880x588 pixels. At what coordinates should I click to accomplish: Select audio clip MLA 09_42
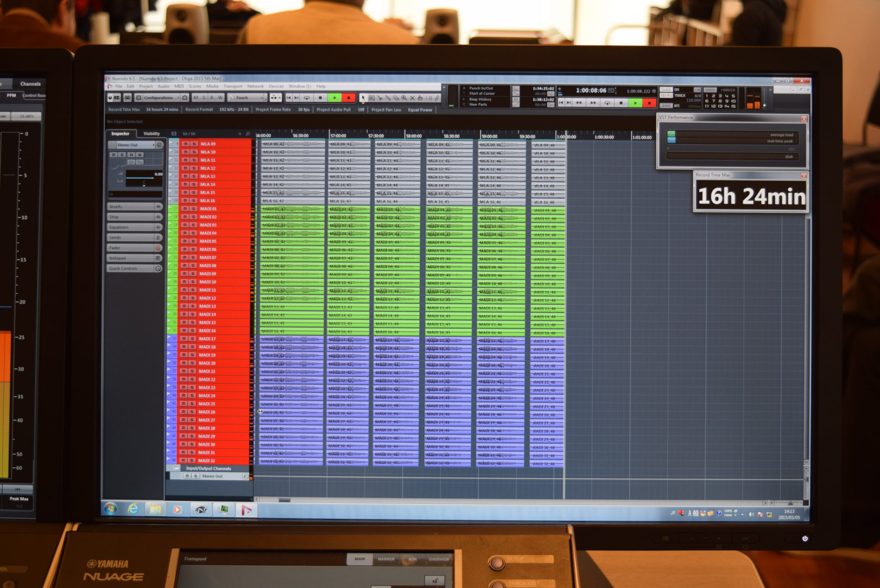293,144
